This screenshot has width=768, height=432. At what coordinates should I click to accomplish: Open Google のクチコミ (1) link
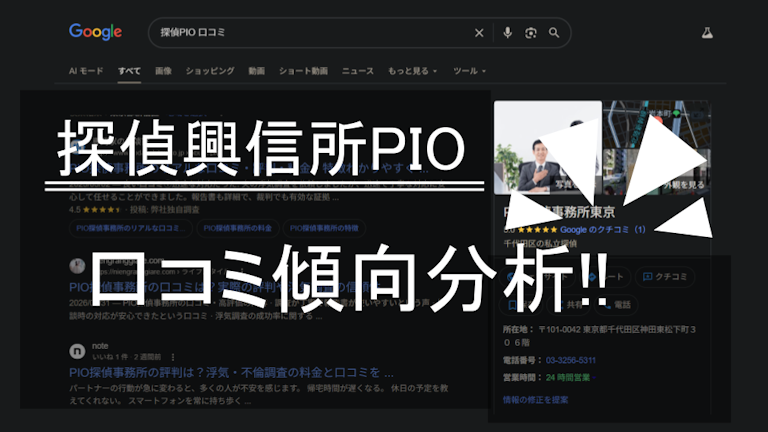point(602,230)
